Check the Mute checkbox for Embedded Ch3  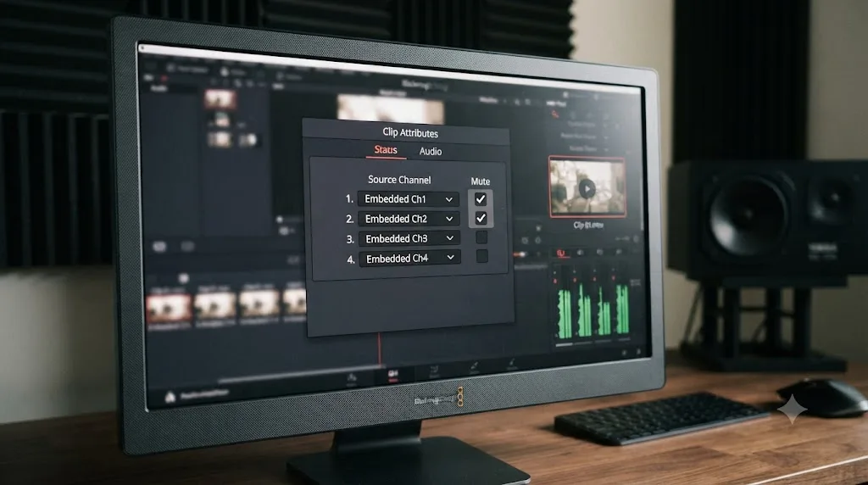481,237
